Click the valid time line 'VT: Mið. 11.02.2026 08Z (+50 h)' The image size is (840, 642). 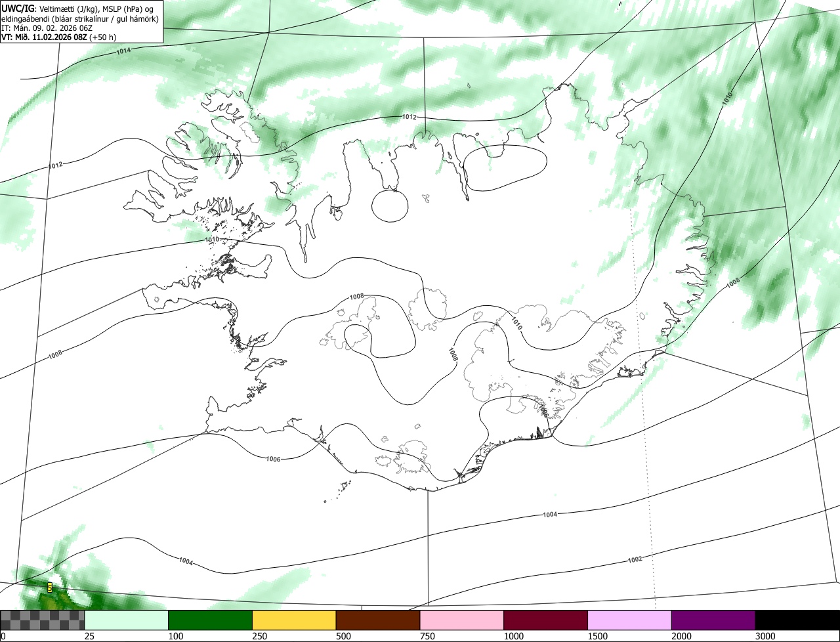[59, 37]
